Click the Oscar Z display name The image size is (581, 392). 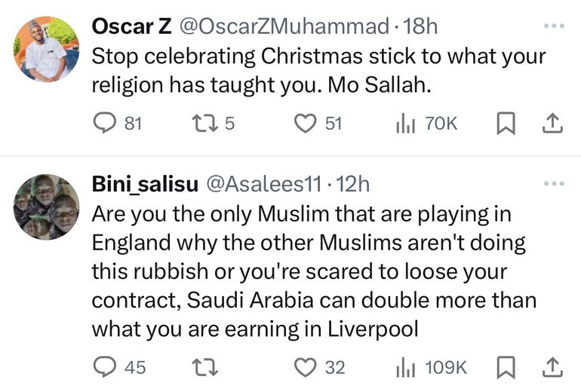point(131,27)
